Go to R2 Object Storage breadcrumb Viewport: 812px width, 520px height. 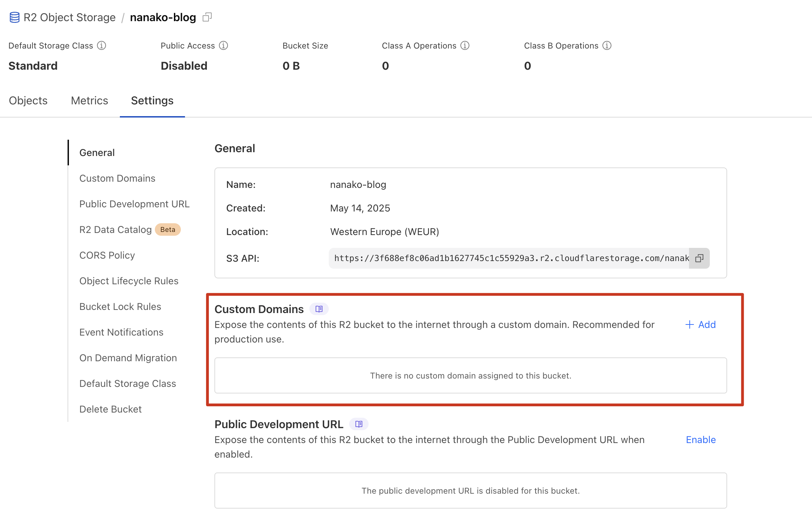tap(69, 17)
